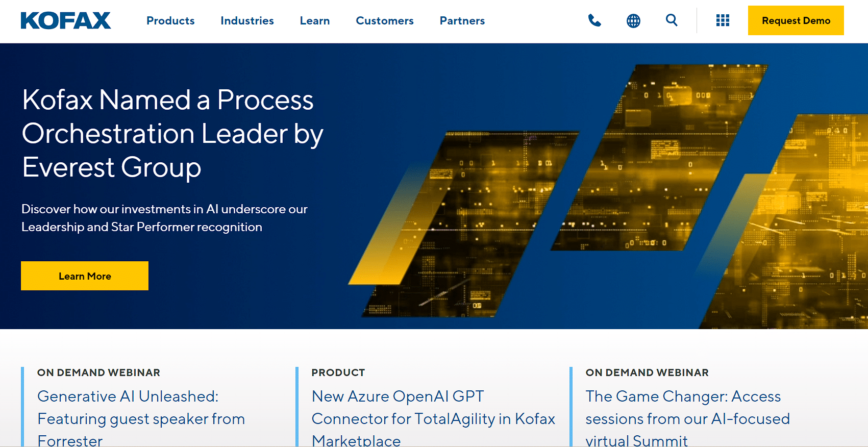Open the Customers menu
The image size is (868, 447).
(x=385, y=21)
